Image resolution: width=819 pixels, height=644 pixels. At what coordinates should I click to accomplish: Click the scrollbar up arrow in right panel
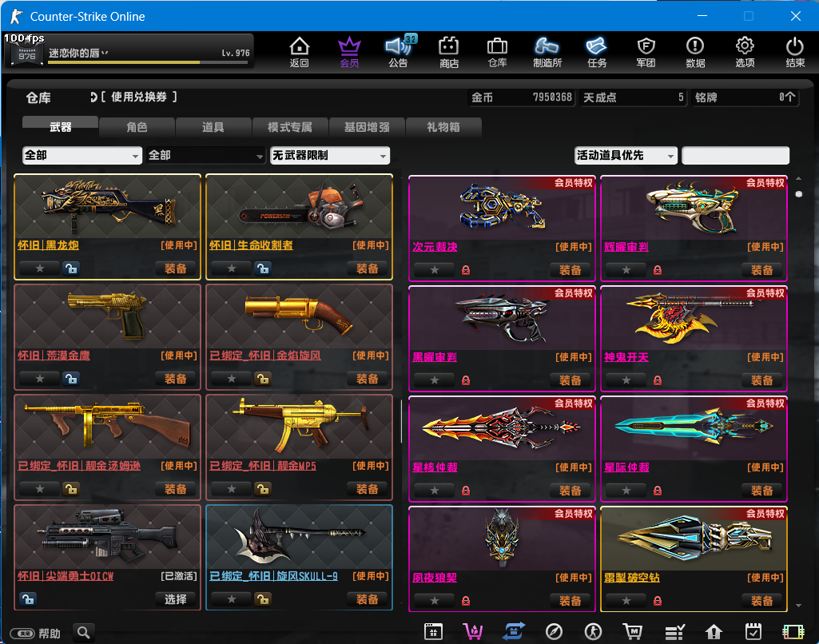tap(799, 179)
